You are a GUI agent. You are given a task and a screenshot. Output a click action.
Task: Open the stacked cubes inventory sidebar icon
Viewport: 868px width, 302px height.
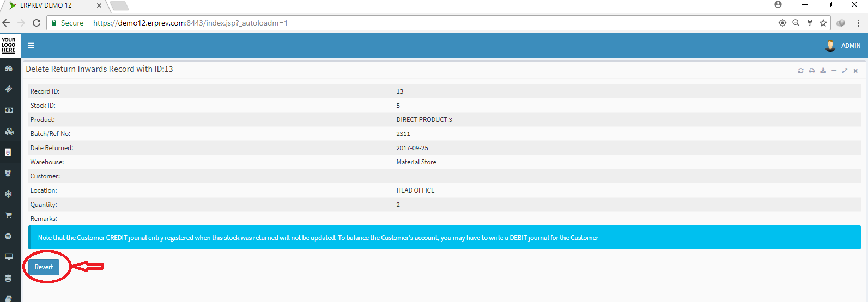coord(9,131)
